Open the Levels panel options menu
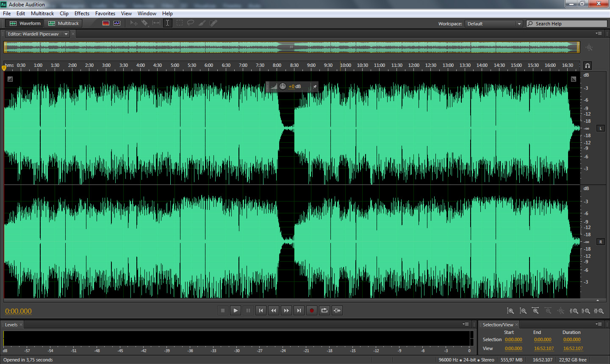The width and height of the screenshot is (610, 364). 466,324
